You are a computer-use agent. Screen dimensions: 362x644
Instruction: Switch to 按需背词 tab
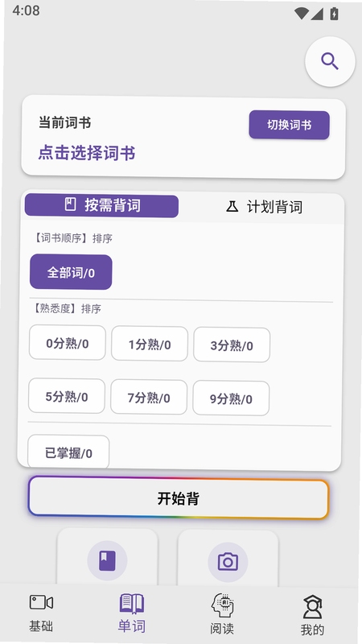(102, 205)
